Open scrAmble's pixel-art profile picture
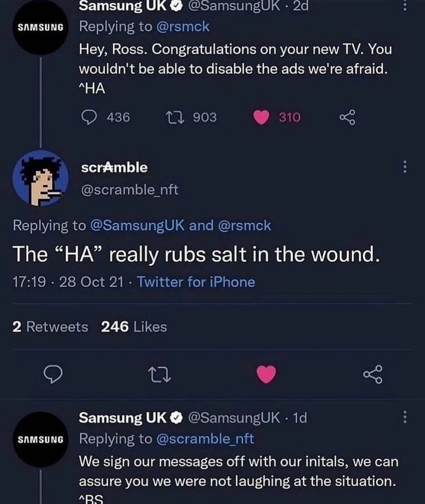Screen dimensions: 425x504 [41, 178]
